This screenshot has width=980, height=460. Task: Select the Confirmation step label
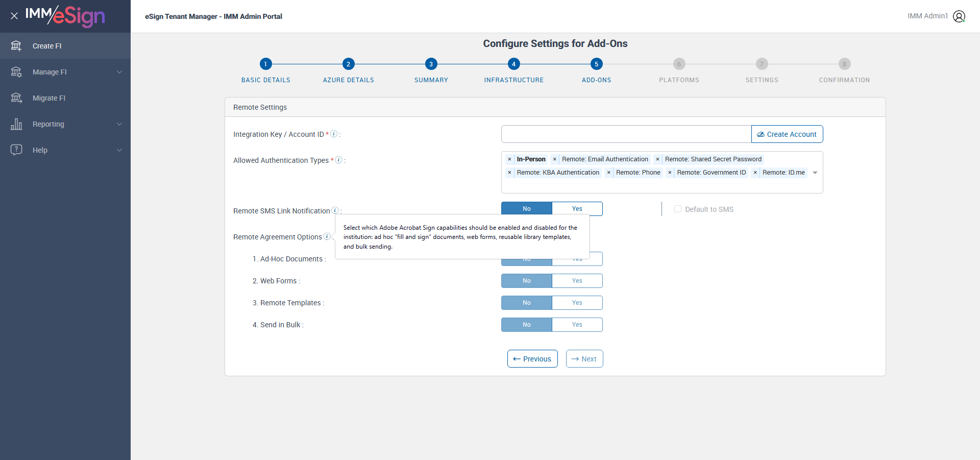click(844, 80)
